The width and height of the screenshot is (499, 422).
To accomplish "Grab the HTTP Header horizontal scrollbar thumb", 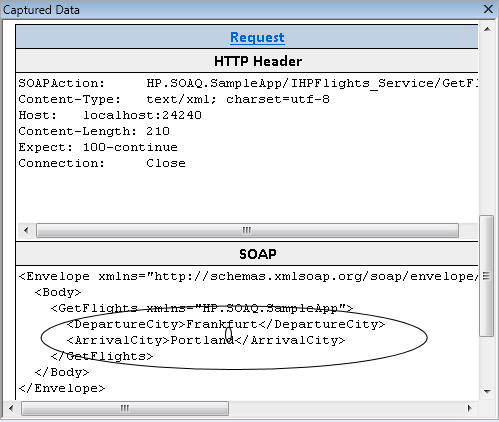I will pyautogui.click(x=247, y=230).
